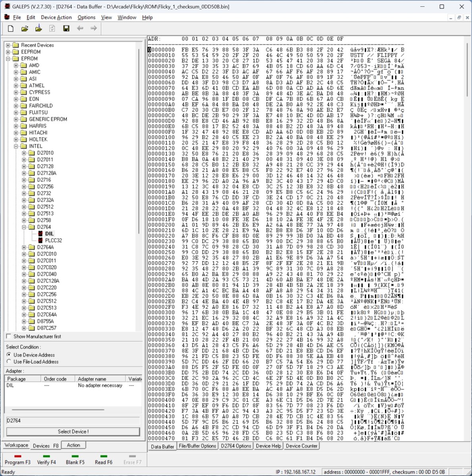472x476 pixels.
Task: Click the EEPROM folder icon
Action: (15, 52)
